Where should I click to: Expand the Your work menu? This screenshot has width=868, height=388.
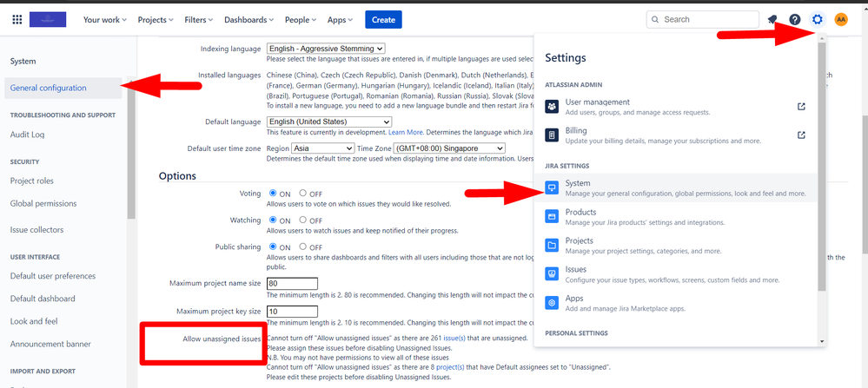(x=104, y=19)
